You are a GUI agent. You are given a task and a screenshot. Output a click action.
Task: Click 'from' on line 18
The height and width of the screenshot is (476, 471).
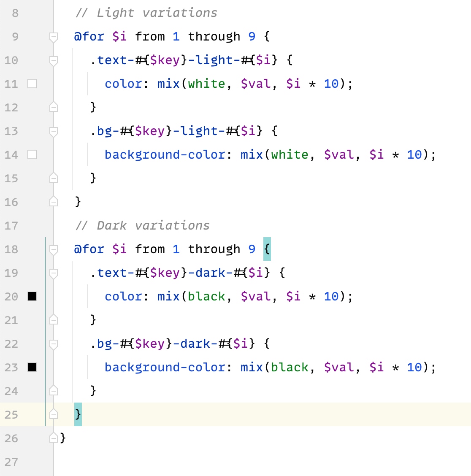coord(150,249)
